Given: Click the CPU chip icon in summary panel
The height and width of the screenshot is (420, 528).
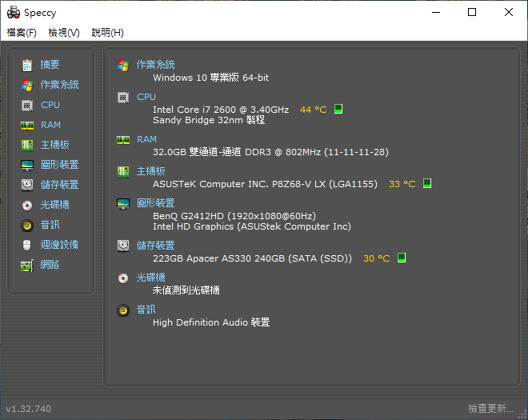Looking at the screenshot, I should tap(123, 98).
